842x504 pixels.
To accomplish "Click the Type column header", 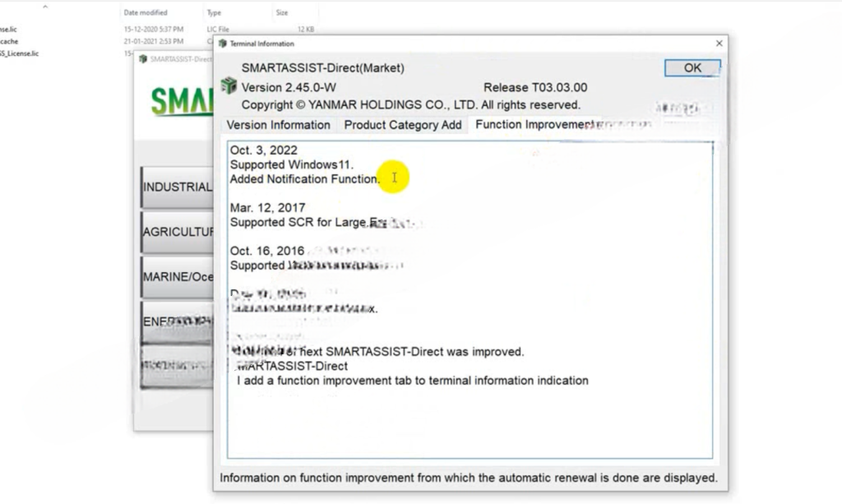I will 215,13.
